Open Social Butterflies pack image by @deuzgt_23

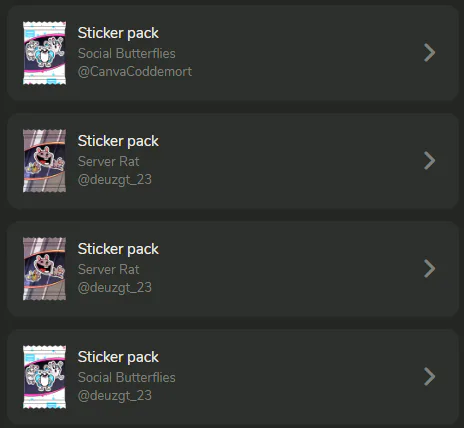[x=44, y=377]
